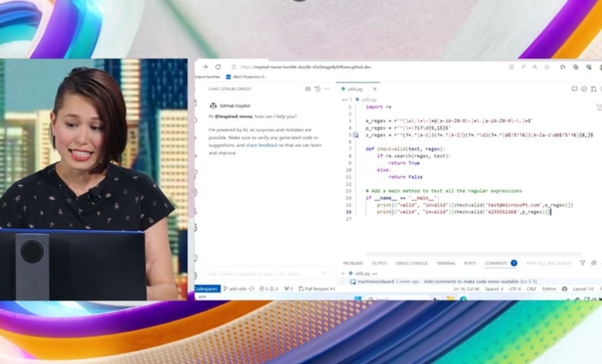Click the UTF-8 encoding indicator
This screenshot has height=364, width=602.
tap(515, 289)
